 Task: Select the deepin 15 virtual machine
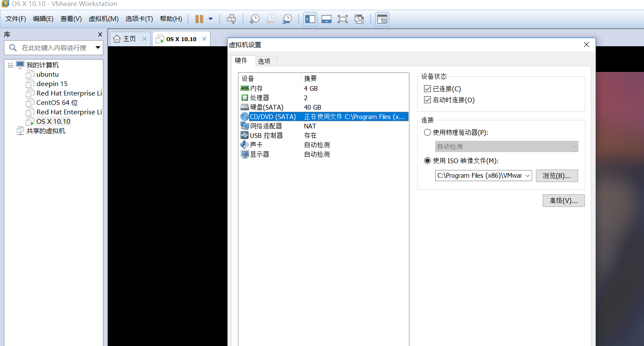coord(52,84)
